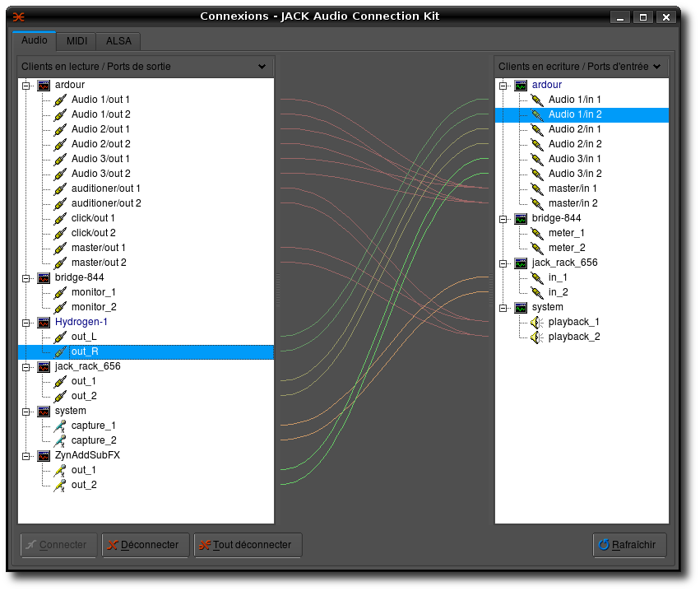
Task: Click the bridge-844 client icon in output ports
Action: [44, 278]
